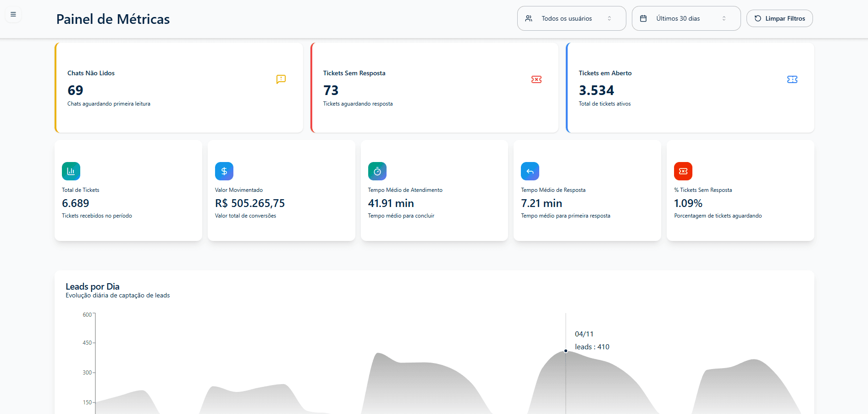
Task: Select the bar chart icon on Total de Tickets card
Action: click(x=71, y=171)
